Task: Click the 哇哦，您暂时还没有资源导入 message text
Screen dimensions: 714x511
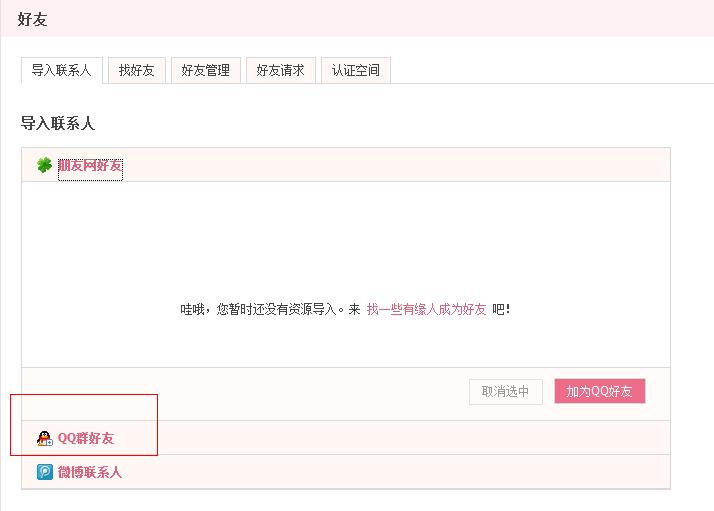Action: click(259, 310)
